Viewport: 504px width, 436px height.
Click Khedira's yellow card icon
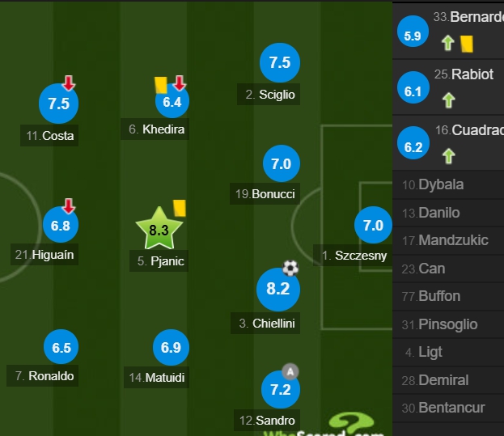(161, 84)
